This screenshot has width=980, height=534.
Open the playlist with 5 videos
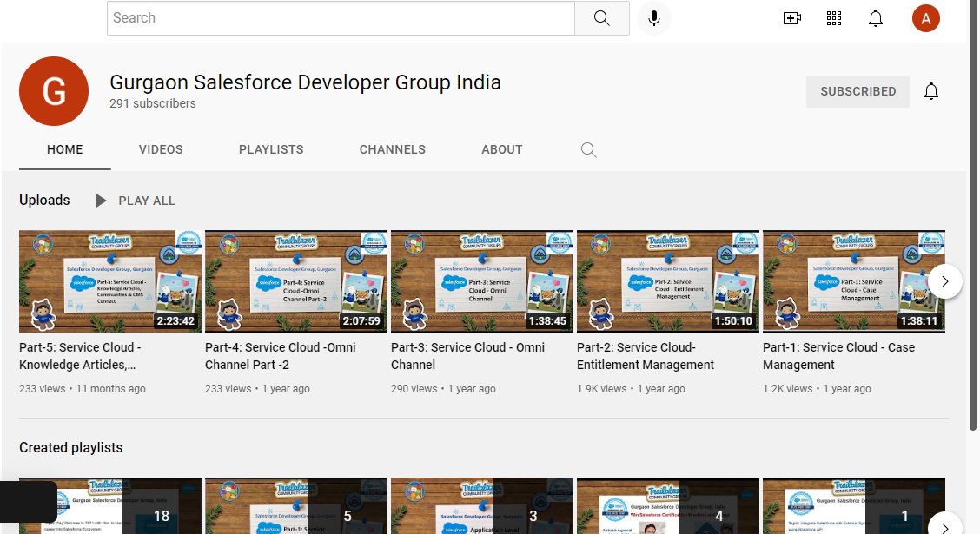(x=296, y=506)
